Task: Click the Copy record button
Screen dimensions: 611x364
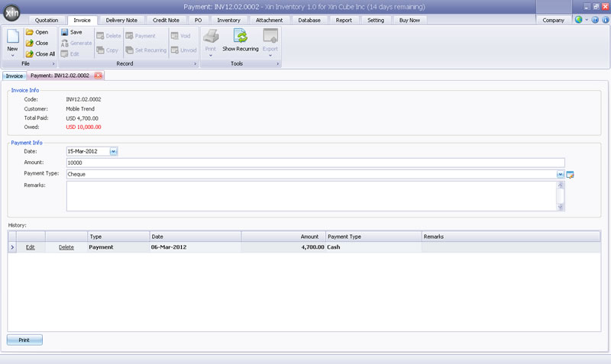Action: point(107,50)
